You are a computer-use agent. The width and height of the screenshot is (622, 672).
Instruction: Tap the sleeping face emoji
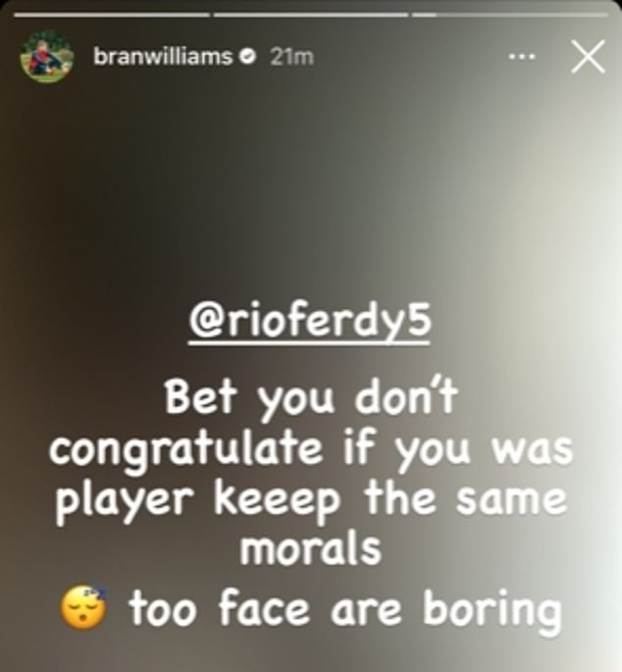[x=83, y=606]
